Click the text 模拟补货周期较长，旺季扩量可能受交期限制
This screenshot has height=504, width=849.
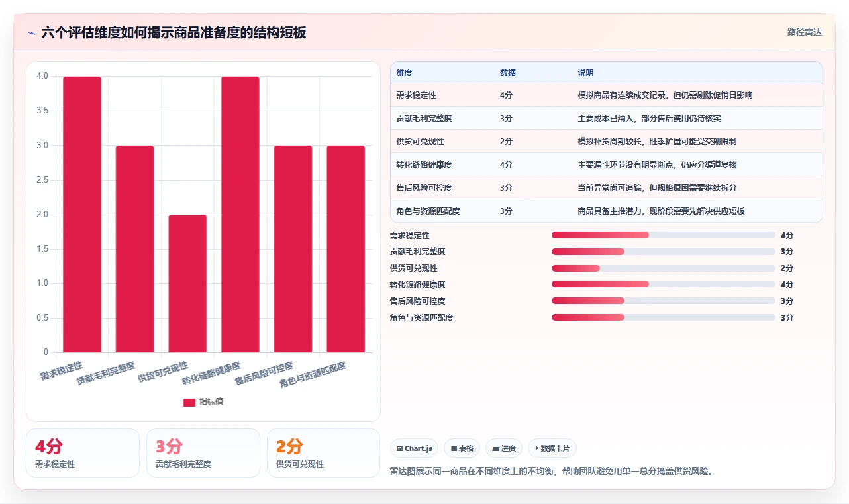pos(657,142)
